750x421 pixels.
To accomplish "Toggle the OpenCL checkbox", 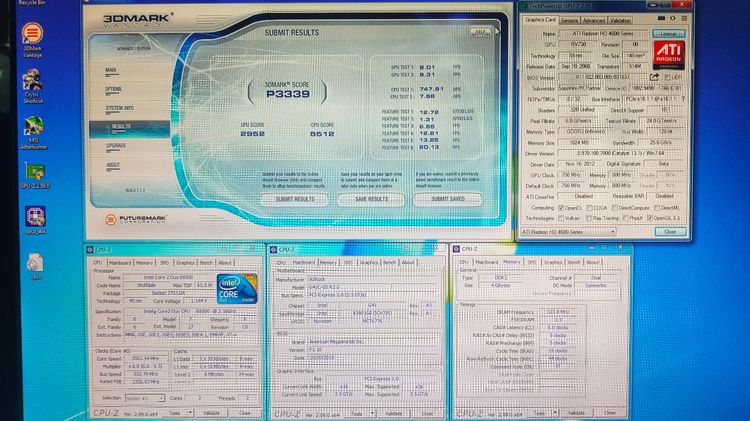I will (562, 208).
